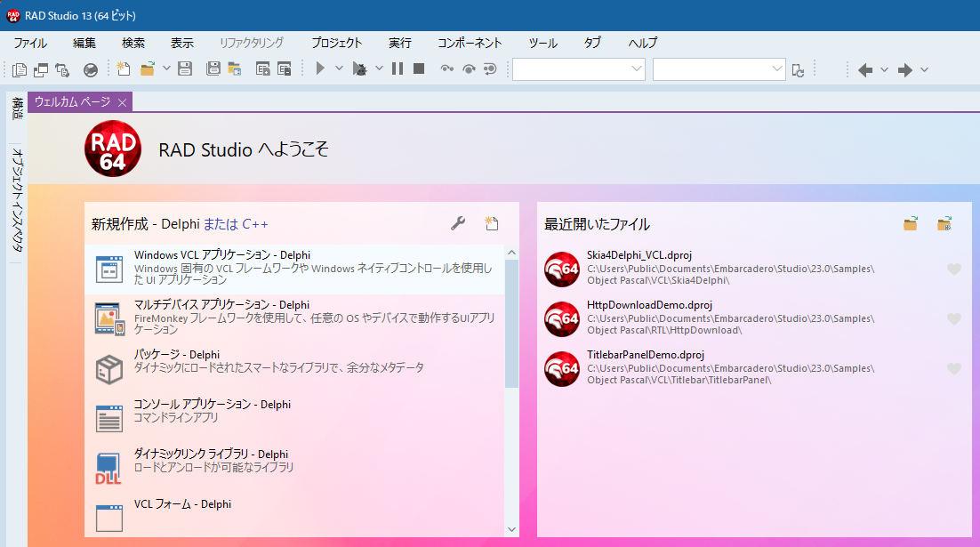Open the 構造 side panel tab
Image resolution: width=980 pixels, height=547 pixels.
click(x=18, y=109)
